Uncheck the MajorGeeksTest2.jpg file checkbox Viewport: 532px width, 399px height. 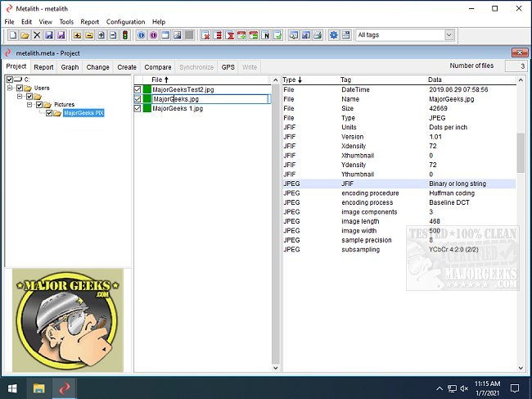pyautogui.click(x=138, y=88)
